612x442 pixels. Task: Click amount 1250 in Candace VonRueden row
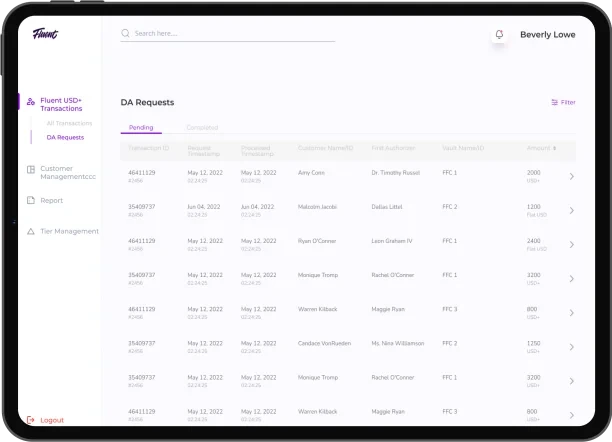(534, 343)
